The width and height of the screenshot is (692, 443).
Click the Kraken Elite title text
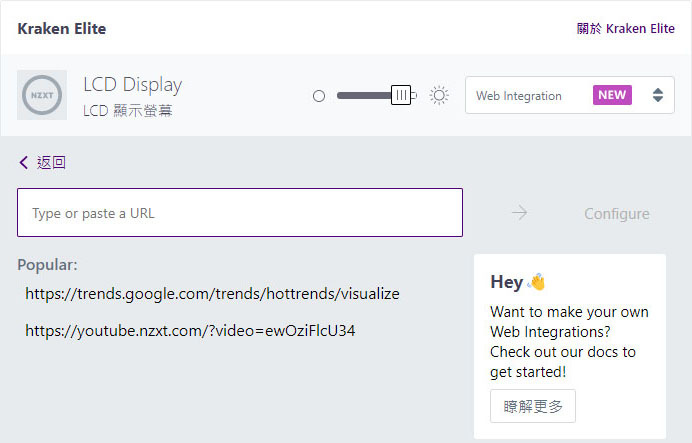[x=62, y=29]
